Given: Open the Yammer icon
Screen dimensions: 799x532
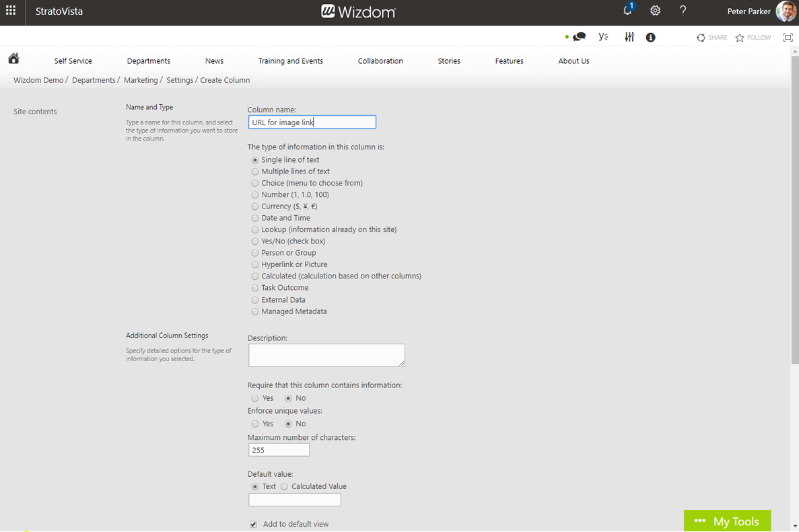Looking at the screenshot, I should [x=603, y=37].
